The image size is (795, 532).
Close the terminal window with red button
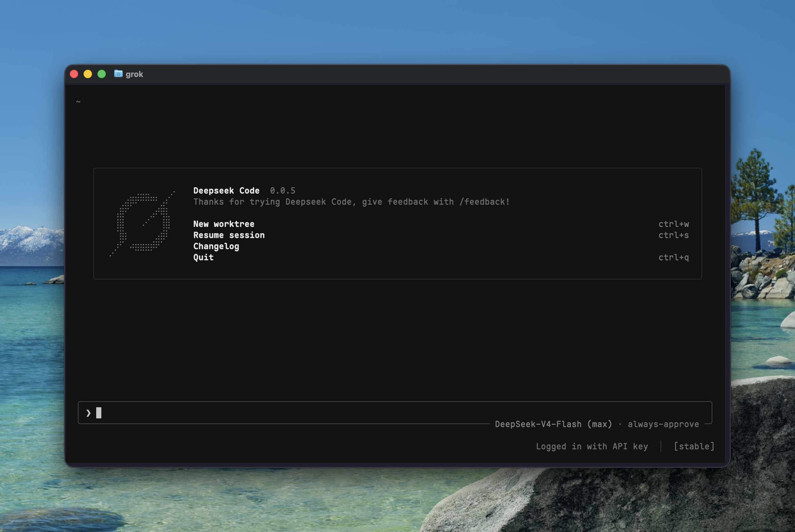(x=74, y=74)
